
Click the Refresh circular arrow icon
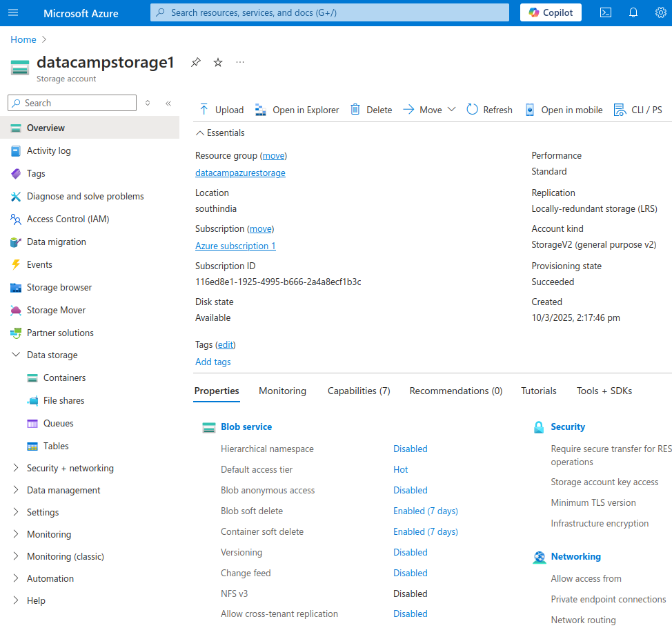pyautogui.click(x=473, y=109)
